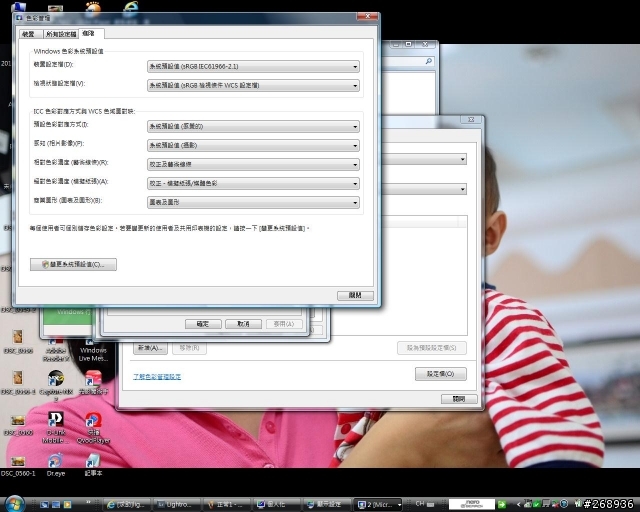Select the DSC_0560-1 image file on desktop
This screenshot has height=512, width=640.
point(18,466)
